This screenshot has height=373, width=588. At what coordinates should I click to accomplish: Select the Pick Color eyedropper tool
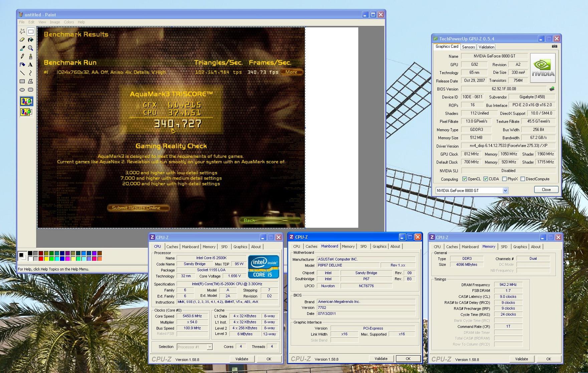tap(22, 48)
